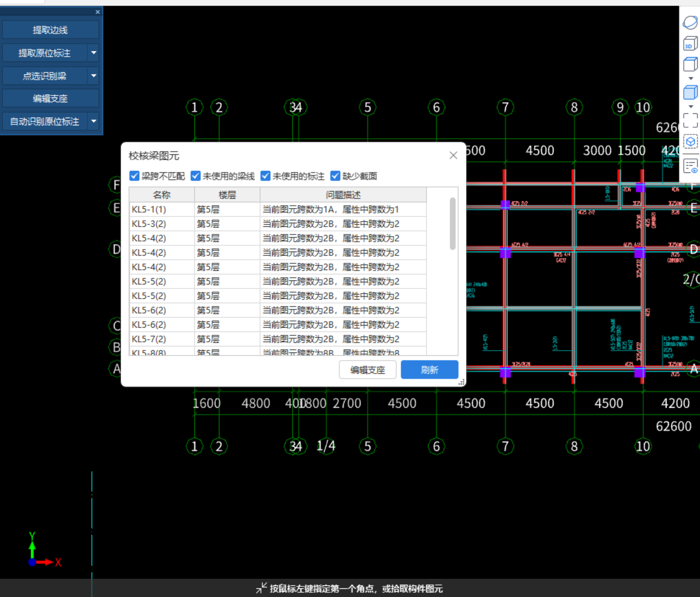Click 自动识别原位标注 button
This screenshot has width=700, height=597.
pyautogui.click(x=45, y=122)
